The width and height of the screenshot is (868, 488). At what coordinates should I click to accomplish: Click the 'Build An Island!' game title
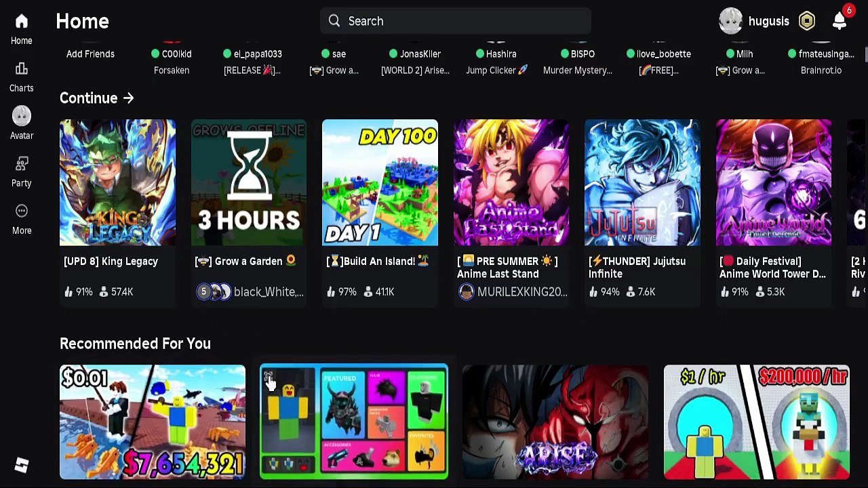[x=379, y=261]
